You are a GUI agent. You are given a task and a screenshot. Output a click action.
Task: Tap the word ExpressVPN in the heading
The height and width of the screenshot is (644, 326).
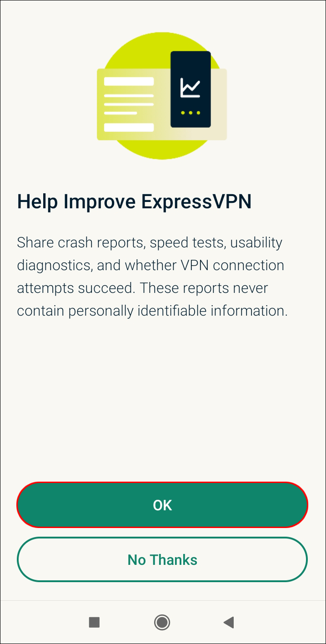tap(196, 202)
